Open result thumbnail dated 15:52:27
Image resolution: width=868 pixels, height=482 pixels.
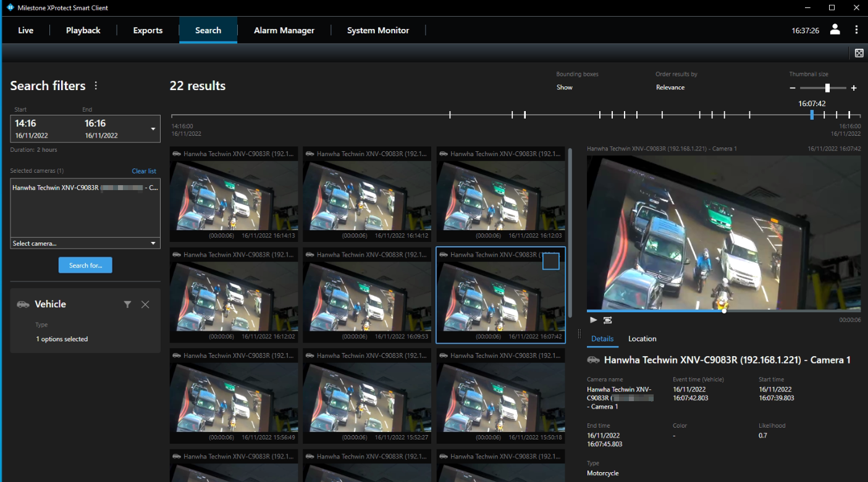pyautogui.click(x=367, y=397)
